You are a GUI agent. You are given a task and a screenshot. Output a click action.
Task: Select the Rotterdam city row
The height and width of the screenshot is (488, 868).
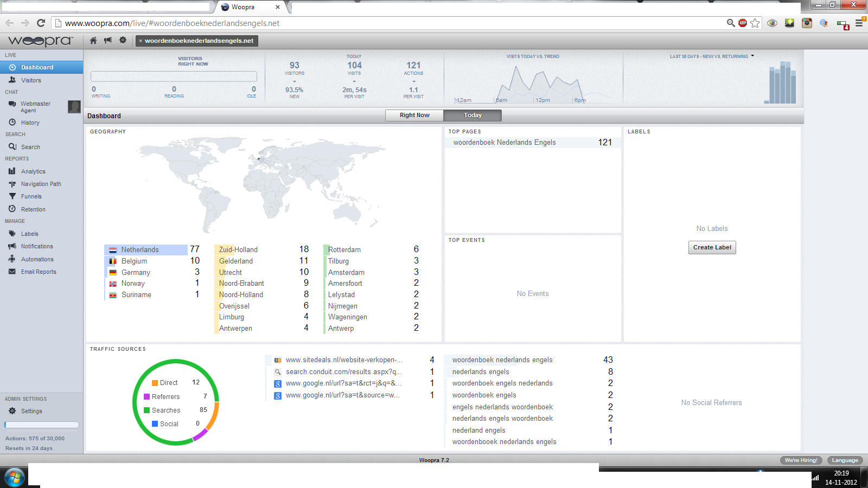(372, 249)
